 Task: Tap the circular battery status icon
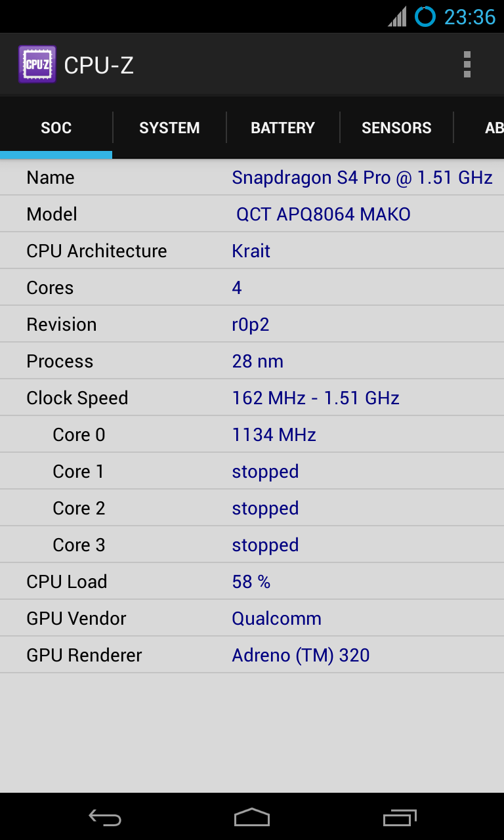tap(425, 16)
